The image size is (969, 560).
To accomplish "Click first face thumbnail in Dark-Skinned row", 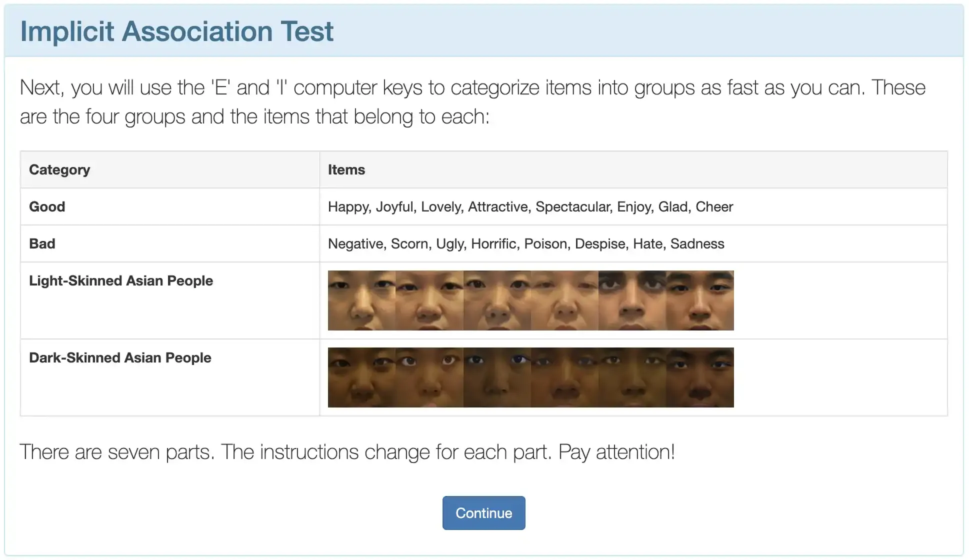I will pyautogui.click(x=361, y=377).
